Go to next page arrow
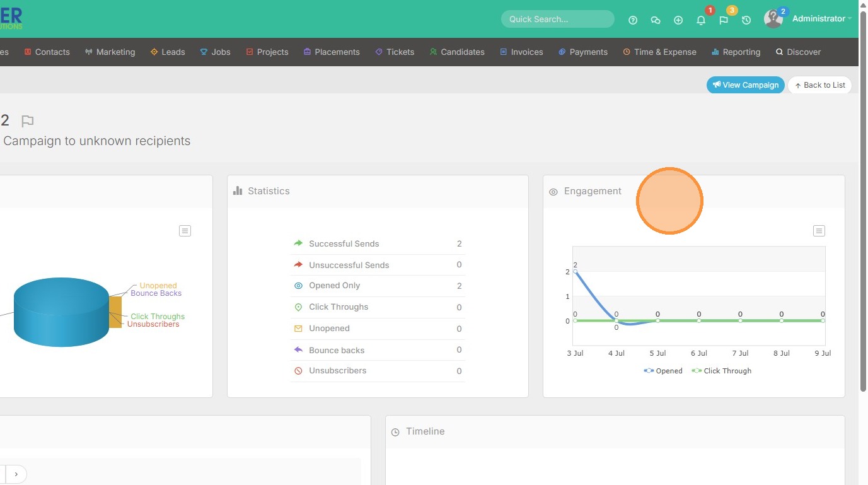868x485 pixels. 16,474
